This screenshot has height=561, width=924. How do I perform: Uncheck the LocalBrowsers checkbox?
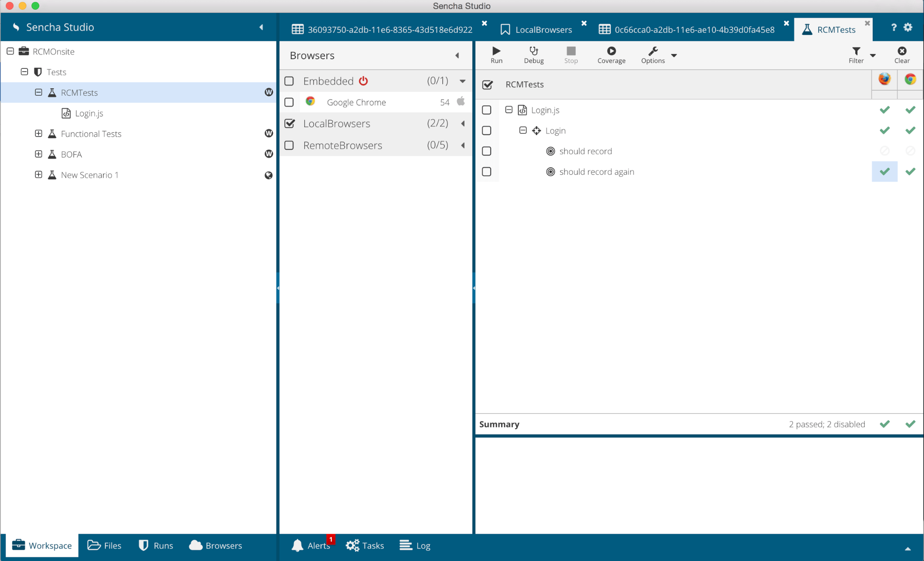(289, 123)
